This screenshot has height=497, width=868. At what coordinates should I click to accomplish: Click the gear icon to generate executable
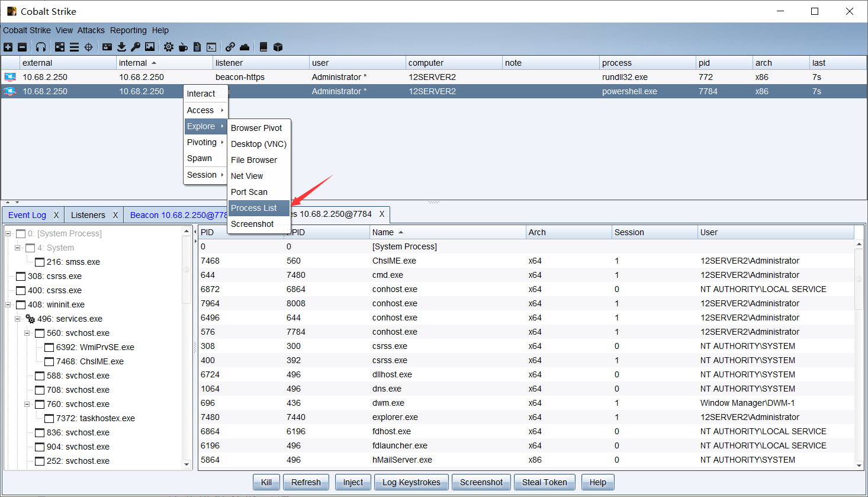click(169, 47)
